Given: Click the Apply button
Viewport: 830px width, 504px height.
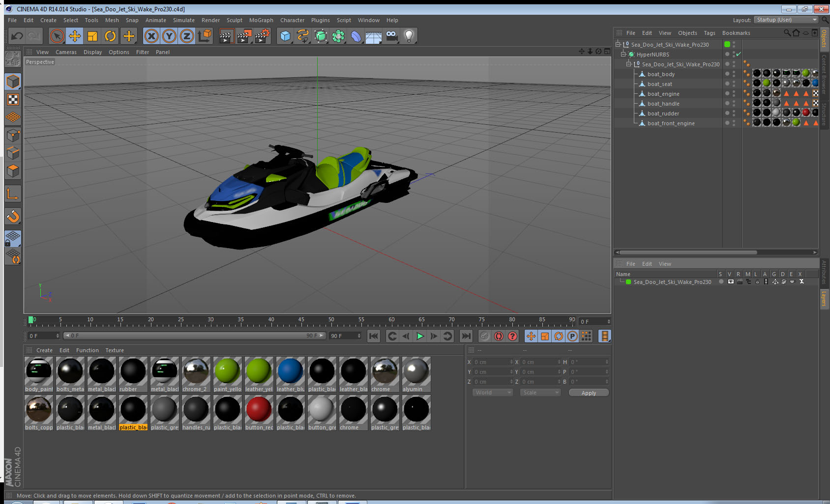Looking at the screenshot, I should [x=589, y=393].
